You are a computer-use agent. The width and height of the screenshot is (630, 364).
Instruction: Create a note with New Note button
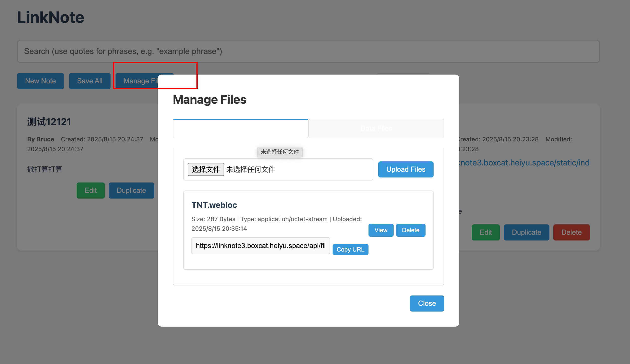(40, 81)
